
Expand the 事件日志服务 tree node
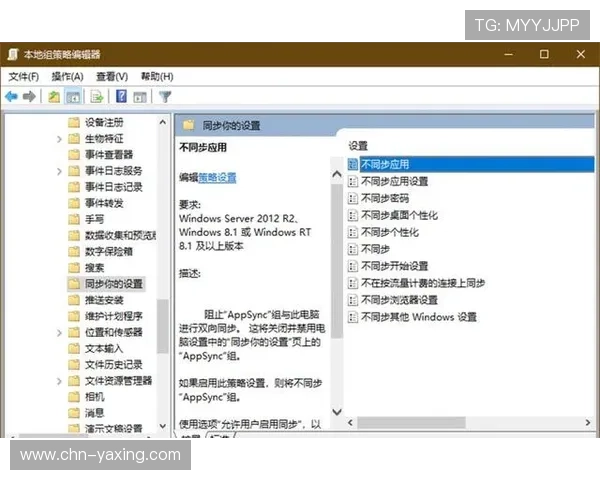click(x=59, y=171)
